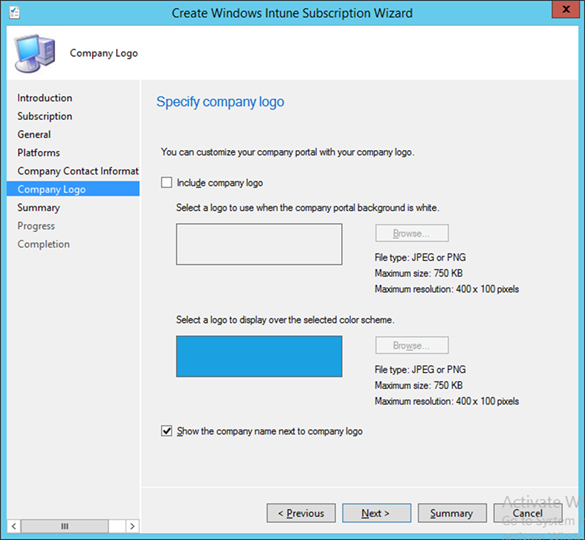Go back with the < Previous button
585x540 pixels.
pos(301,513)
